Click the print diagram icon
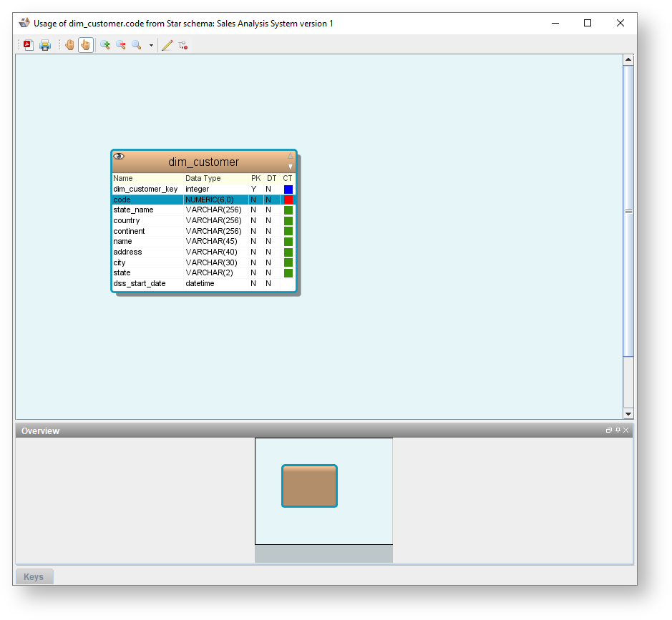This screenshot has width=672, height=620. tap(45, 45)
